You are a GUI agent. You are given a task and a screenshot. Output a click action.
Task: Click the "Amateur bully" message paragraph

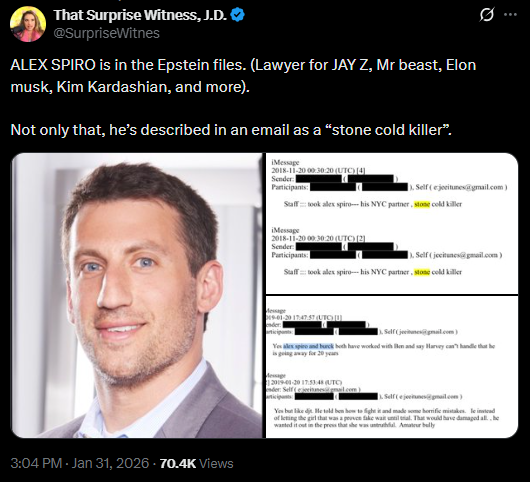[x=386, y=418]
